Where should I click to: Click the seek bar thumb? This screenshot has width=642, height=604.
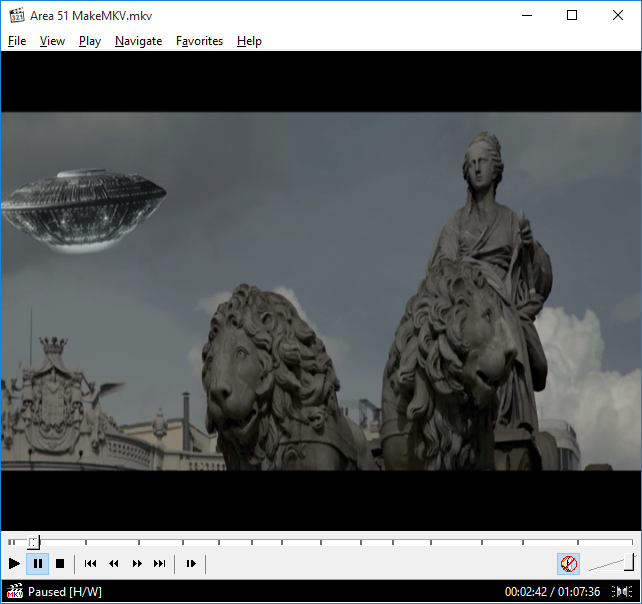pos(33,542)
